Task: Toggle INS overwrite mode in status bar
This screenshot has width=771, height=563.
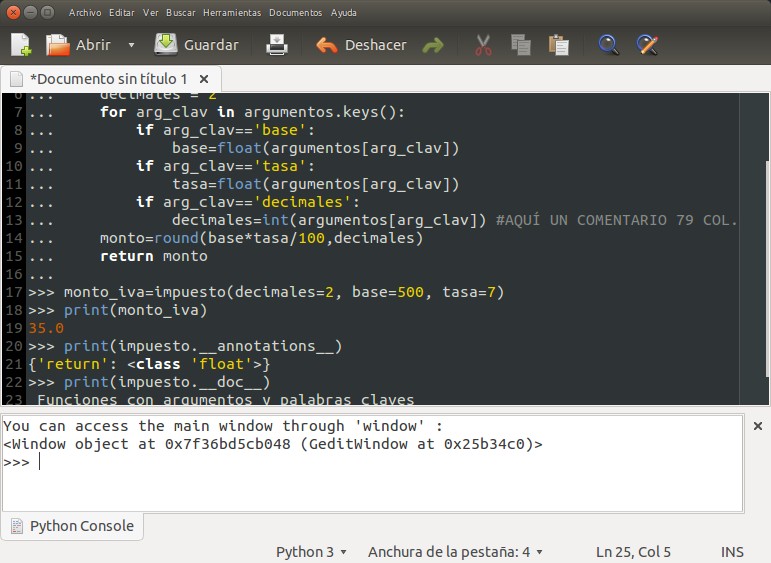Action: [731, 552]
